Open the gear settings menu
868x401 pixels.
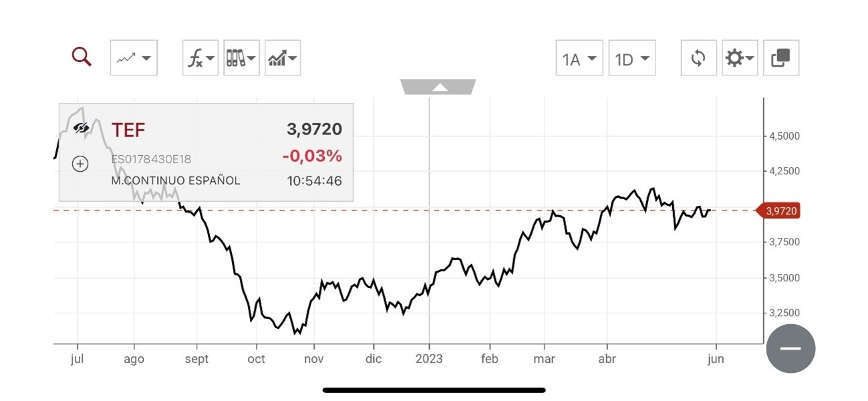(x=740, y=58)
